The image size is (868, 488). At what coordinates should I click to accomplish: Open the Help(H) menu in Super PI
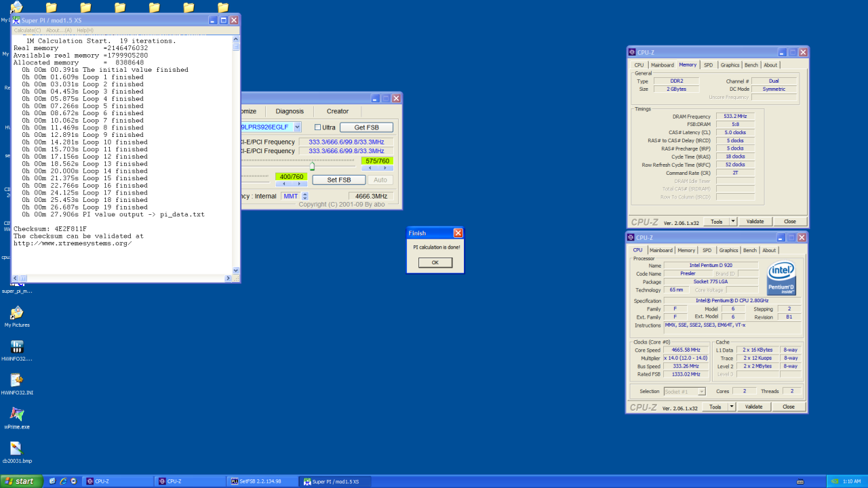[x=85, y=30]
